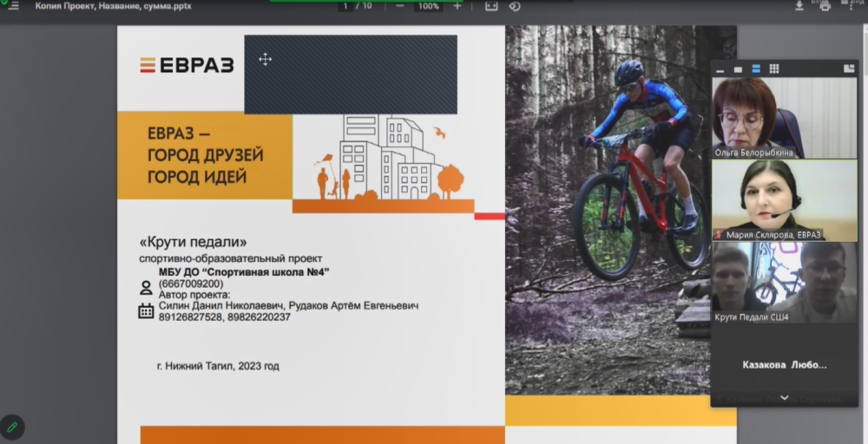This screenshot has width=868, height=444.
Task: Click the Казакова Любо... participant tile
Action: tap(784, 365)
